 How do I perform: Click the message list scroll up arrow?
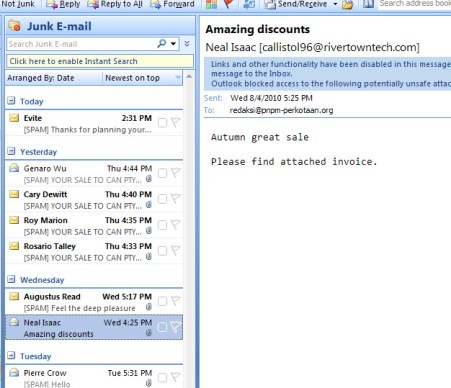click(189, 76)
